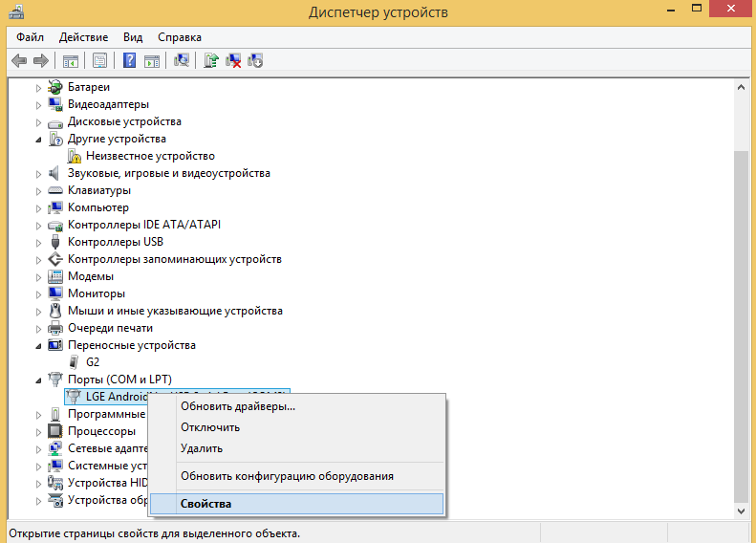Click the Forward arrow in the toolbar
Screen dimensions: 756x543
40,60
